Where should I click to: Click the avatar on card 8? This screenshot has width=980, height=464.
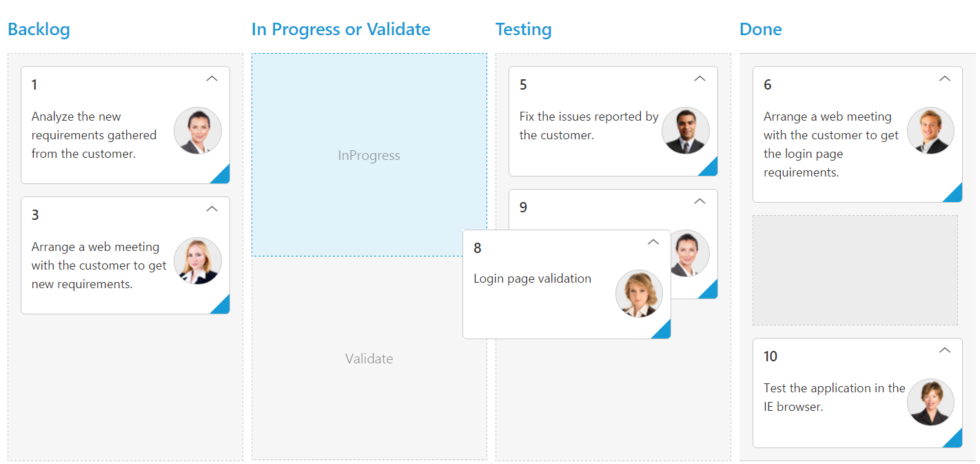pos(639,294)
